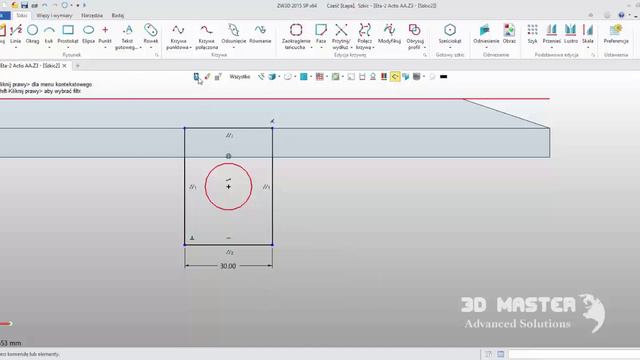This screenshot has height=360, width=640.
Task: Click the exit sketch icon in view toolbar
Action: point(196,76)
